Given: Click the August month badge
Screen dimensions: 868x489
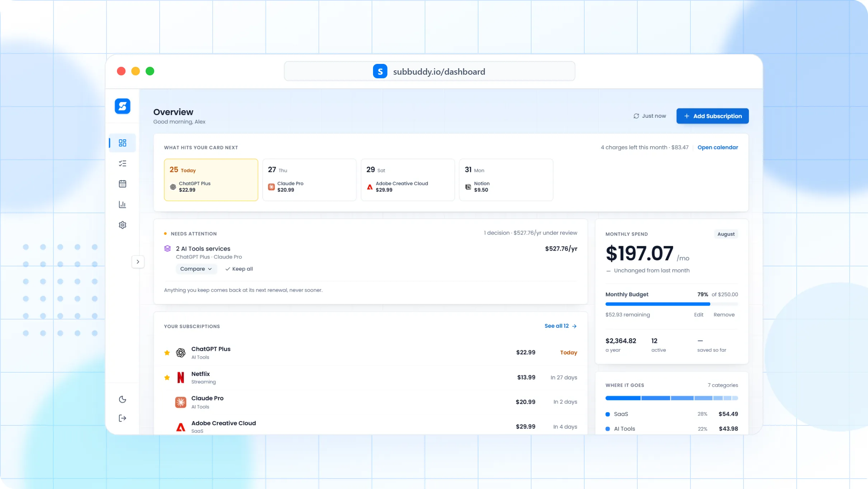Looking at the screenshot, I should (x=726, y=234).
